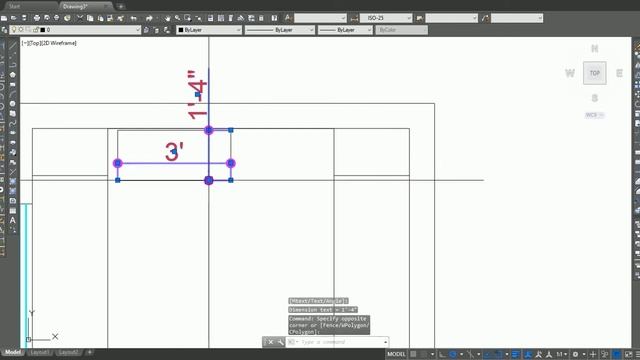This screenshot has width=640, height=360.
Task: Click the Cut scissors icon
Action: pos(80,18)
